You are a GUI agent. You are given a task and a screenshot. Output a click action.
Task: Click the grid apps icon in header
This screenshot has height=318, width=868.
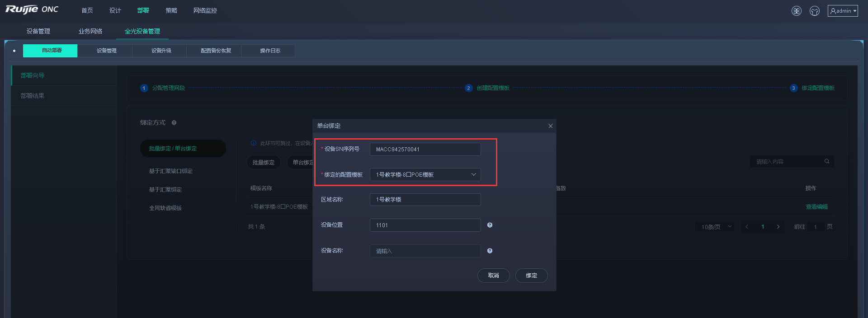[x=797, y=11]
